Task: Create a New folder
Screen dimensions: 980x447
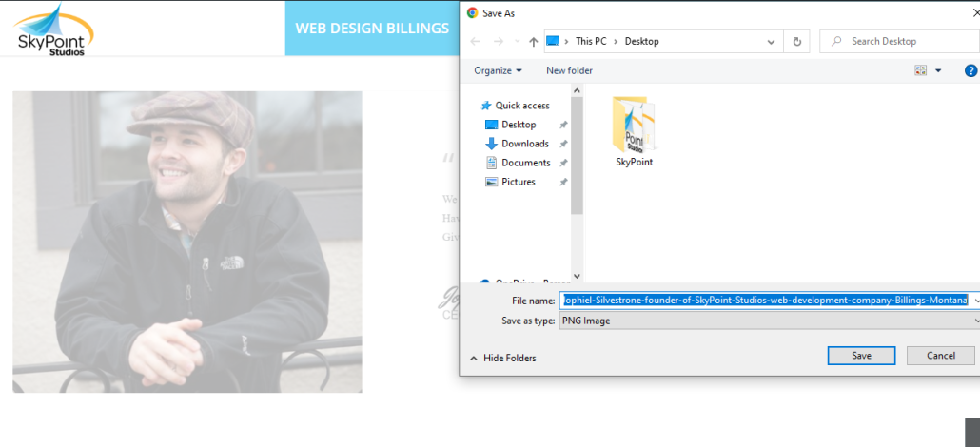Action: (x=569, y=70)
